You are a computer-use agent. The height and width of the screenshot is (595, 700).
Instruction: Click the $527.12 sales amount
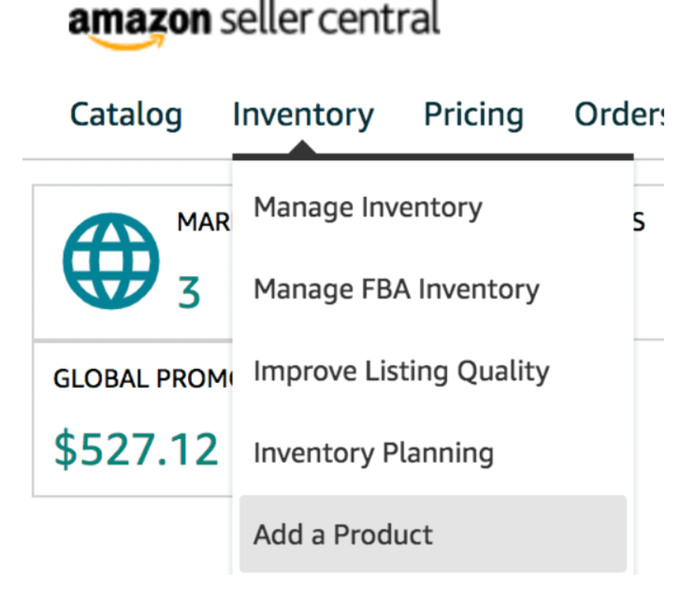click(x=136, y=449)
